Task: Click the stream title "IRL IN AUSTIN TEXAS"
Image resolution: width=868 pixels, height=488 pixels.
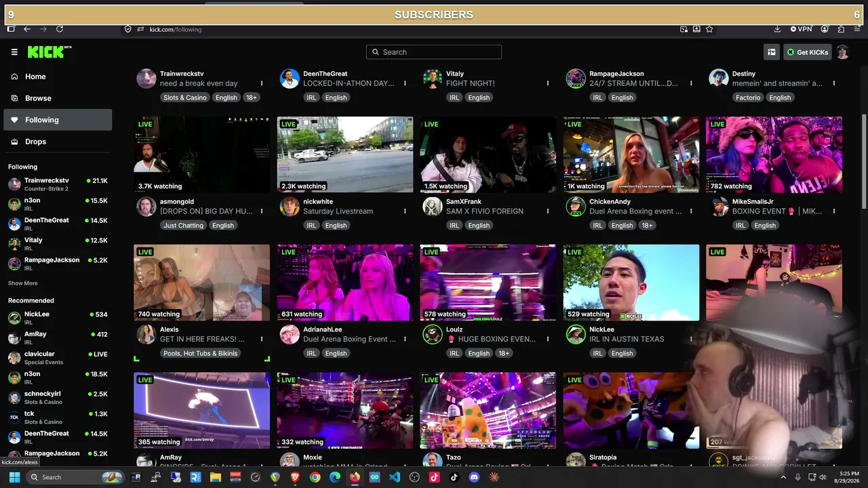Action: click(x=627, y=339)
